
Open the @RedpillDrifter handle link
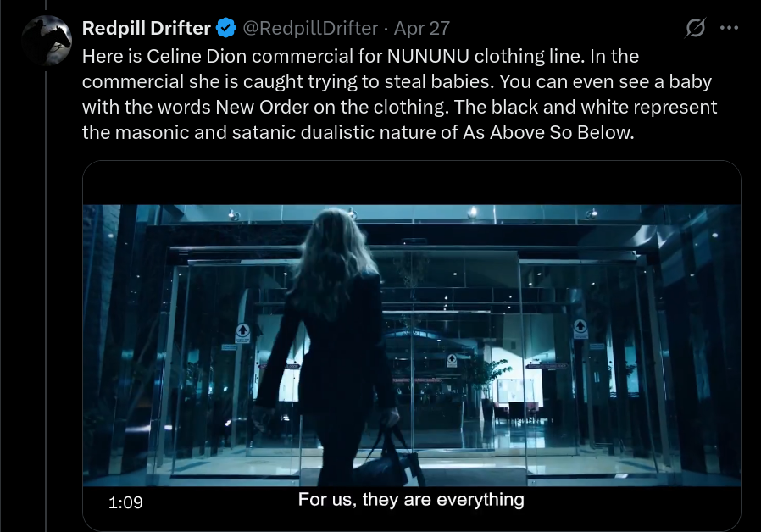coord(310,28)
